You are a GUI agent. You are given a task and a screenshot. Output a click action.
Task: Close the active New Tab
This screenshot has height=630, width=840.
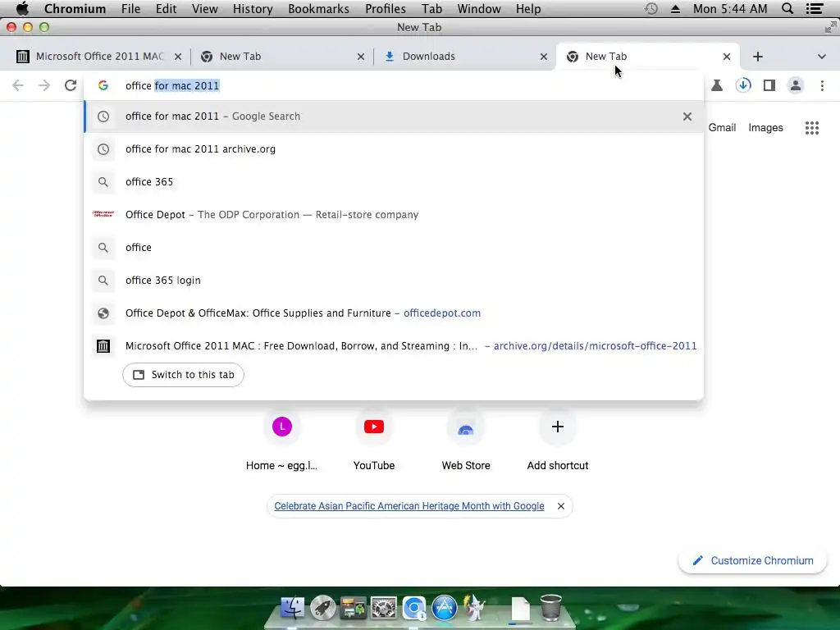click(x=727, y=57)
